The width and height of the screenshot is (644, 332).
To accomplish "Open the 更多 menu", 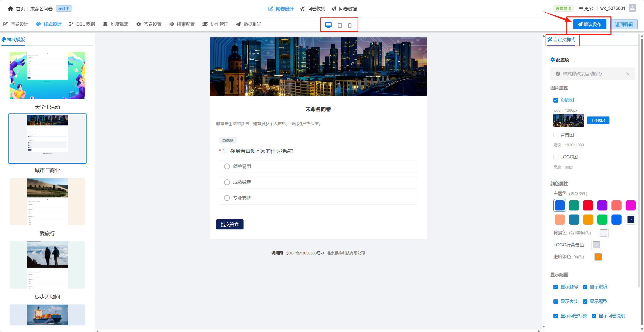I will [586, 9].
